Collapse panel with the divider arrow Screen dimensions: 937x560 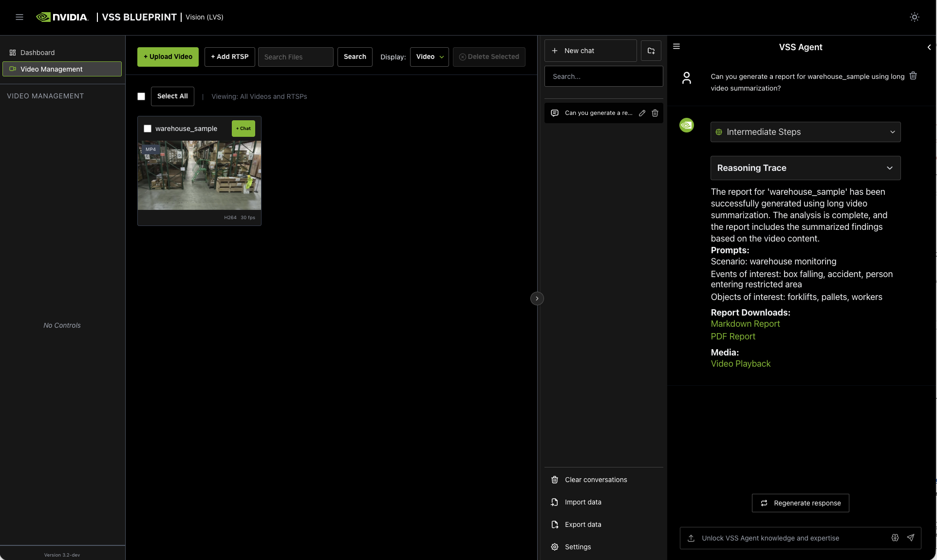click(x=537, y=299)
